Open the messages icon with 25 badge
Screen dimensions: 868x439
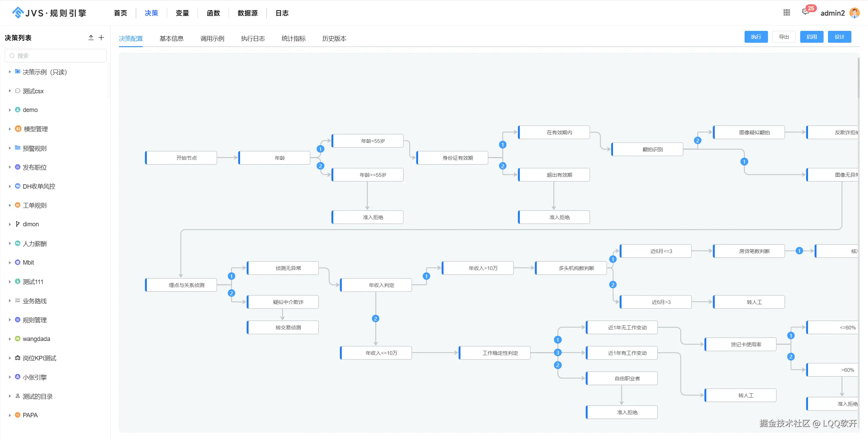[x=806, y=12]
